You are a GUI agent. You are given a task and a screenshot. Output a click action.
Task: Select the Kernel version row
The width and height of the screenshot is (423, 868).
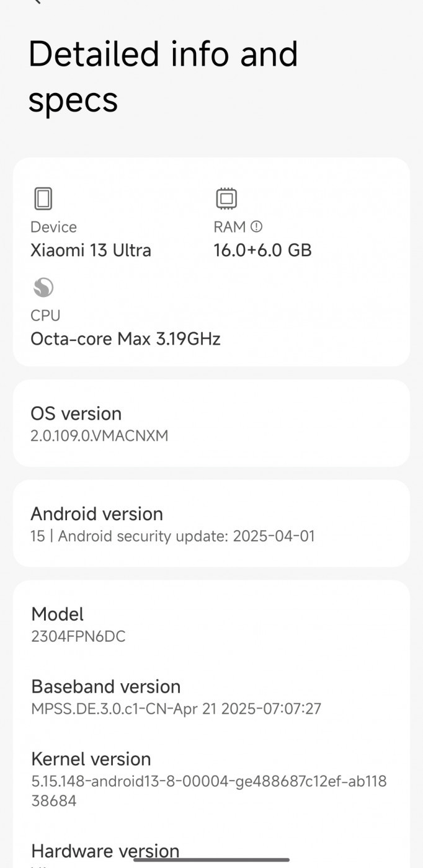point(211,779)
